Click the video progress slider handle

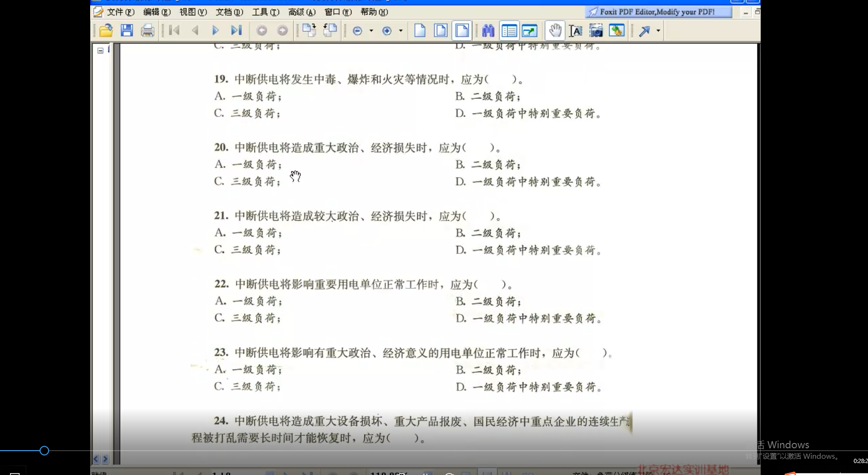[44, 451]
